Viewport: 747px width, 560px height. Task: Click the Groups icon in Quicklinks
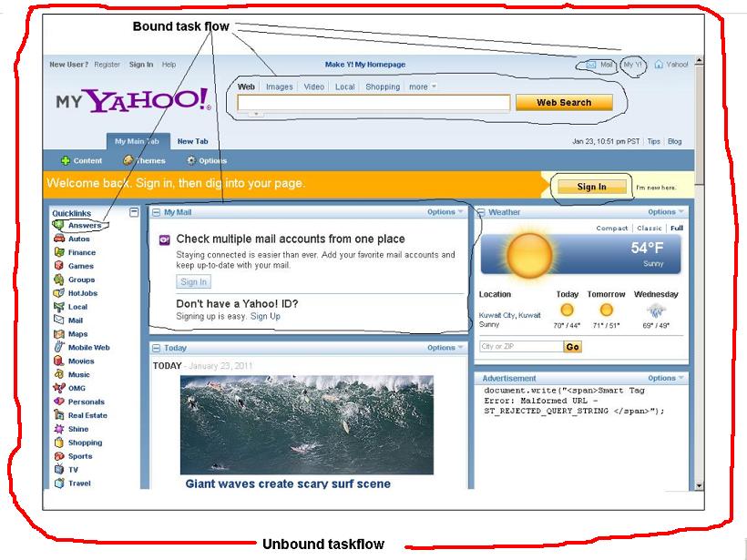coord(58,280)
